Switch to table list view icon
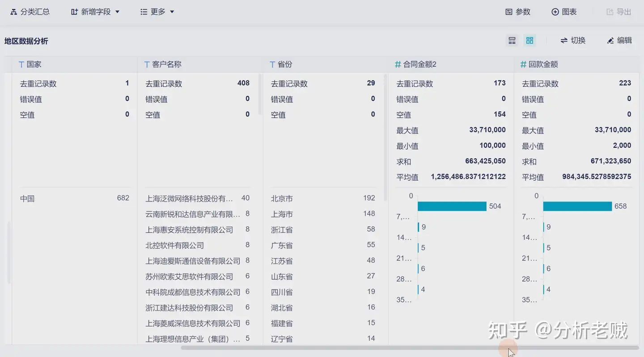This screenshot has height=357, width=644. [512, 41]
